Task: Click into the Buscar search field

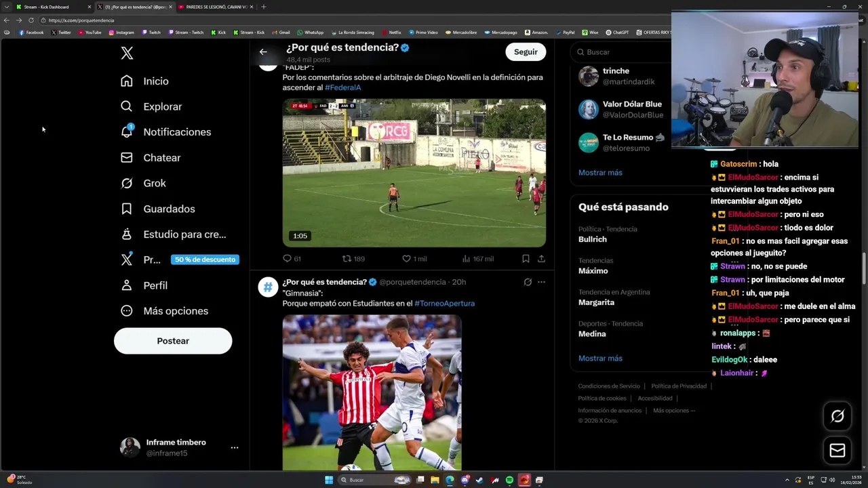Action: tap(624, 52)
